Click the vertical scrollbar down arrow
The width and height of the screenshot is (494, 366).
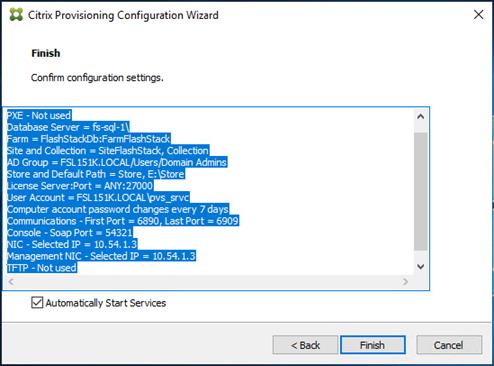(421, 267)
